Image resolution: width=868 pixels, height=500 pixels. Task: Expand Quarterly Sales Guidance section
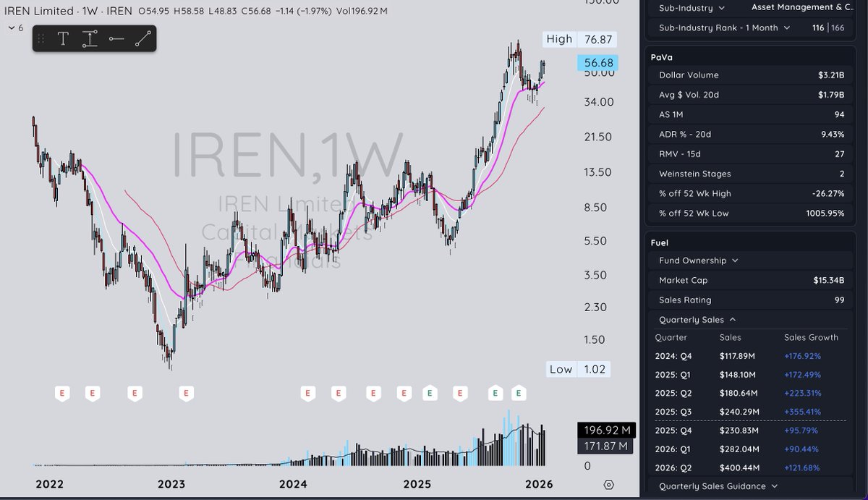pyautogui.click(x=718, y=486)
